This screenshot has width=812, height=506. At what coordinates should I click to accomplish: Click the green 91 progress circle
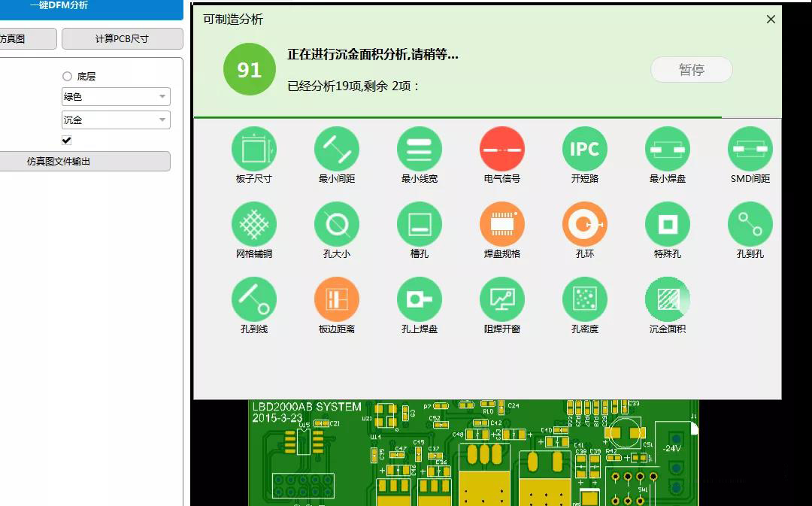tap(249, 69)
